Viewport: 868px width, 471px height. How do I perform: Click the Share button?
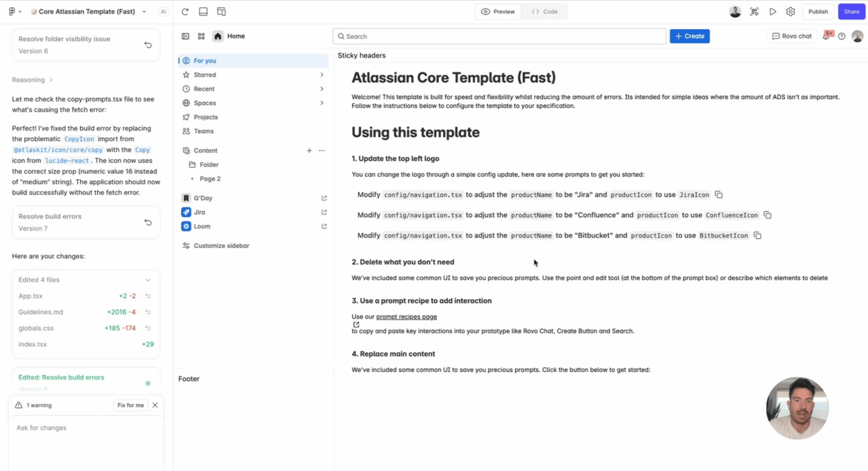[851, 11]
